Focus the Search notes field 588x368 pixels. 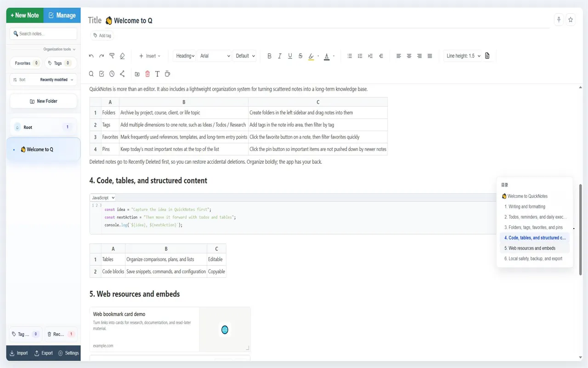(44, 34)
